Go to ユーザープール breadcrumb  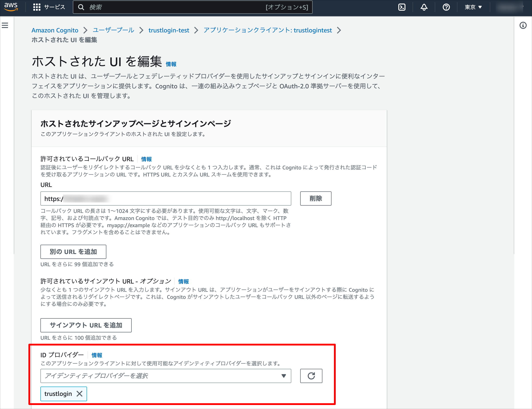click(x=113, y=30)
